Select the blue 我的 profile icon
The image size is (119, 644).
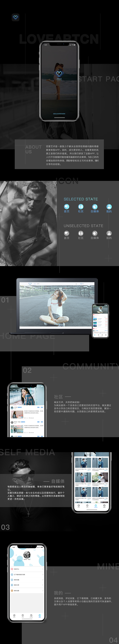tap(109, 207)
